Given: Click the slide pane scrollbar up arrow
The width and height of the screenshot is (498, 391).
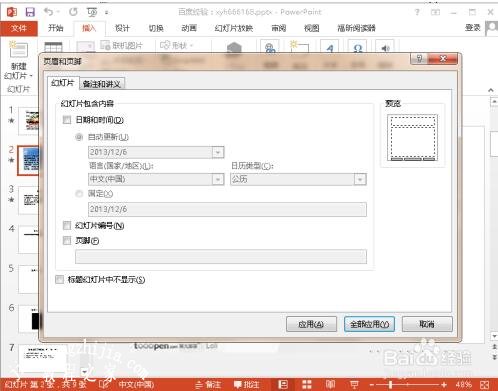Looking at the screenshot, I should click(x=494, y=101).
